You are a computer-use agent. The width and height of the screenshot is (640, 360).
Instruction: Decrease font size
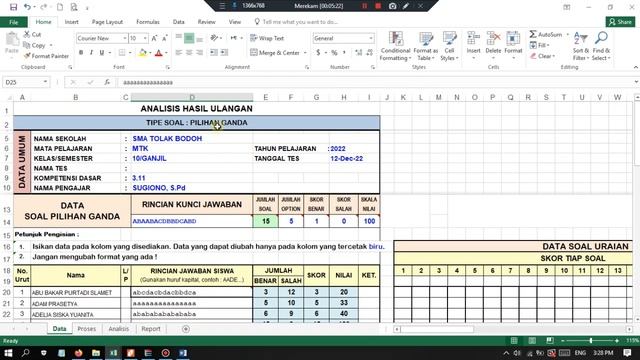click(x=164, y=38)
